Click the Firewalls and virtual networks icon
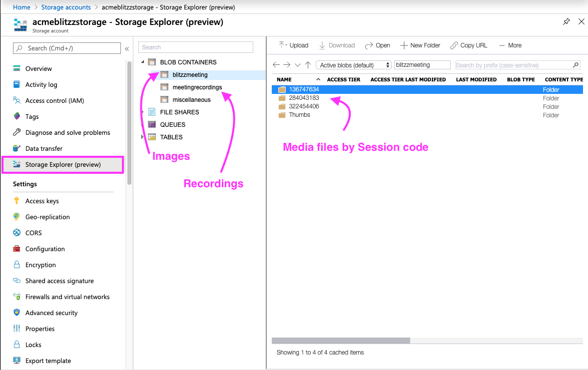The width and height of the screenshot is (588, 370). pos(16,296)
